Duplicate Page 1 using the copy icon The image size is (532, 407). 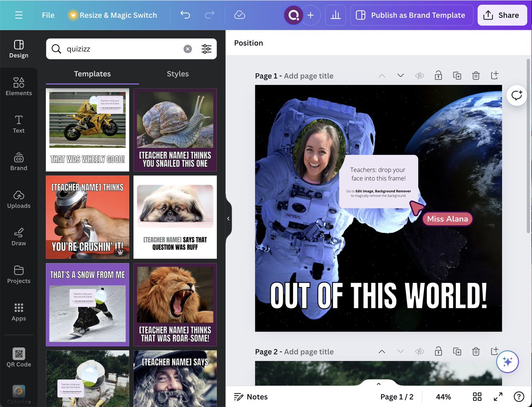click(457, 75)
